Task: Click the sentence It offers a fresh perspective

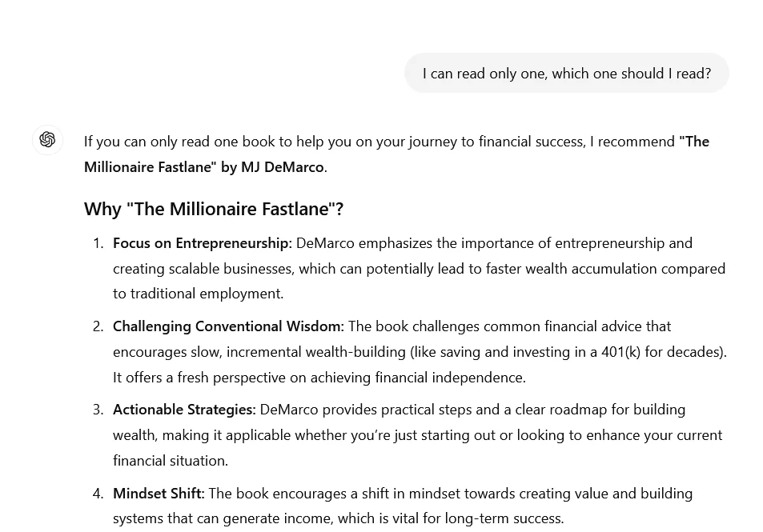Action: [319, 378]
